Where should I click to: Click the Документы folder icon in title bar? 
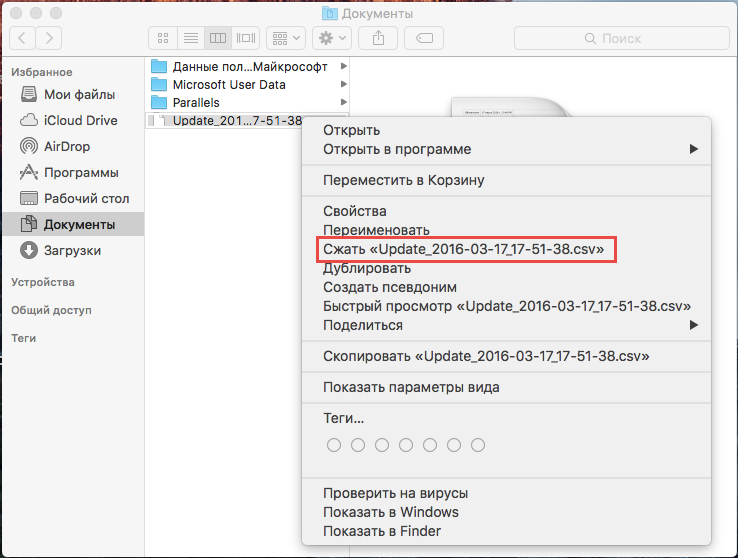pyautogui.click(x=330, y=13)
